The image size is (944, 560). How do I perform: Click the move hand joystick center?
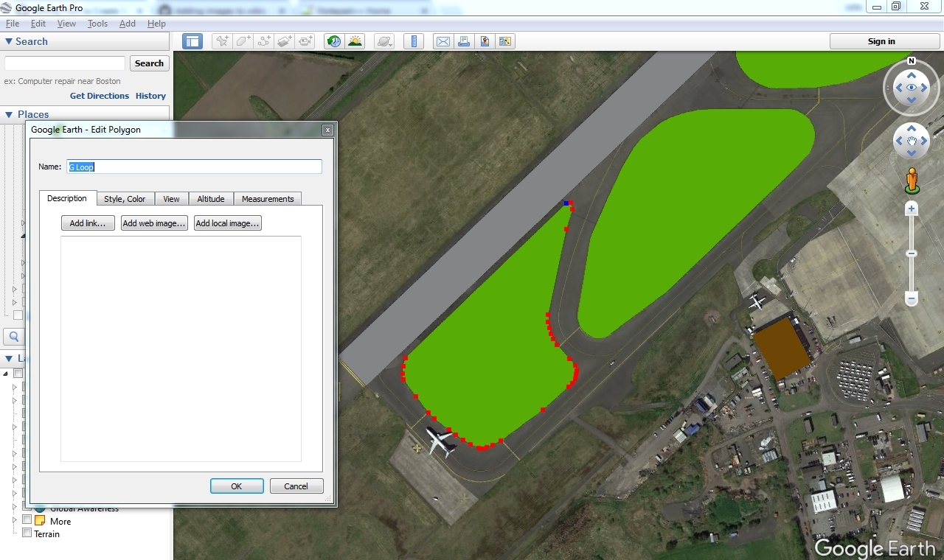point(912,141)
